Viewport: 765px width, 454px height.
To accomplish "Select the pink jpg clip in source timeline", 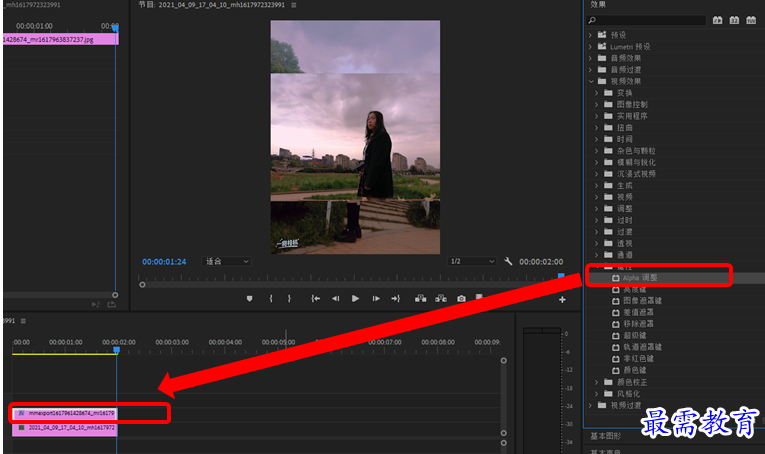I will pyautogui.click(x=60, y=39).
